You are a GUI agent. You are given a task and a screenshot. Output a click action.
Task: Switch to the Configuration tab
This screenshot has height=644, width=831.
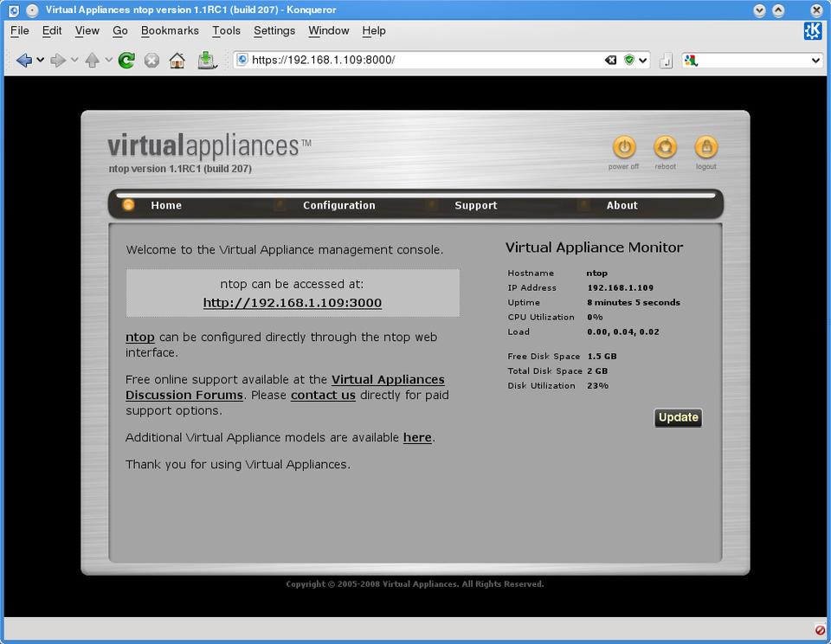(338, 205)
